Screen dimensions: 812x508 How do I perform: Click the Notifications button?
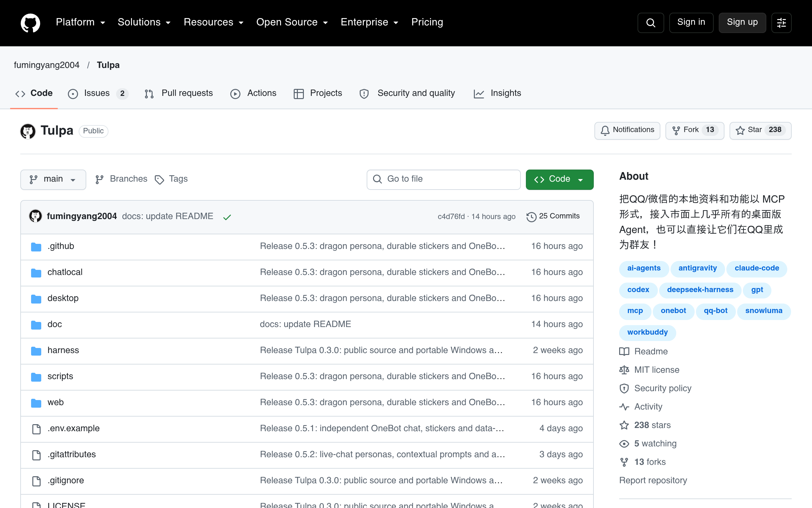click(627, 130)
